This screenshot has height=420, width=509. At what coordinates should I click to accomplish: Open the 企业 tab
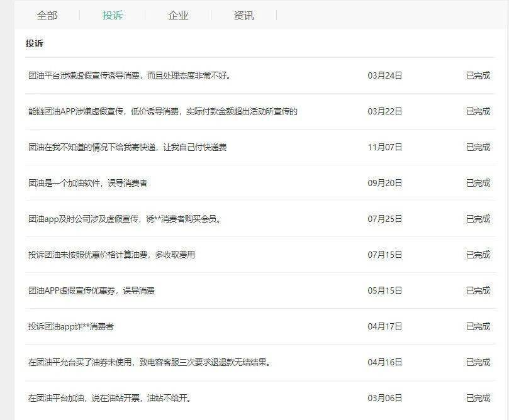(x=178, y=15)
